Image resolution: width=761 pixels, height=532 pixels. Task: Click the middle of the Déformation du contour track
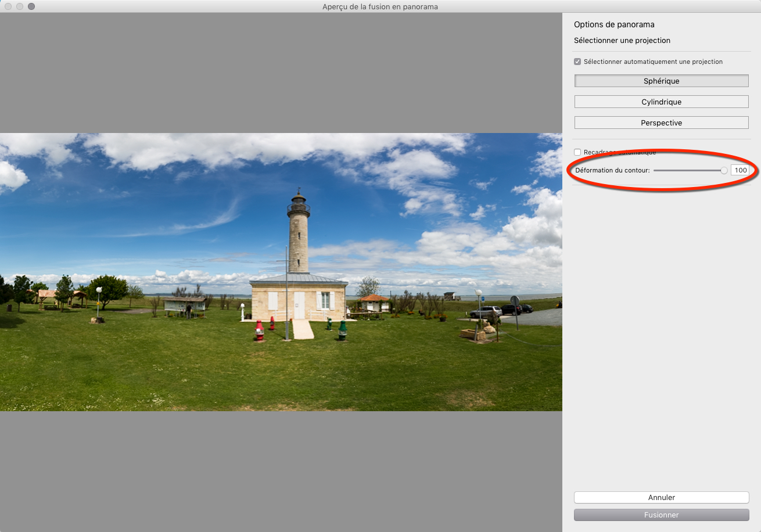[x=688, y=170]
